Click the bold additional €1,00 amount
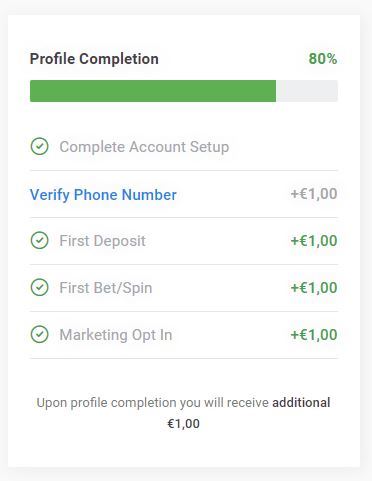 (x=183, y=424)
